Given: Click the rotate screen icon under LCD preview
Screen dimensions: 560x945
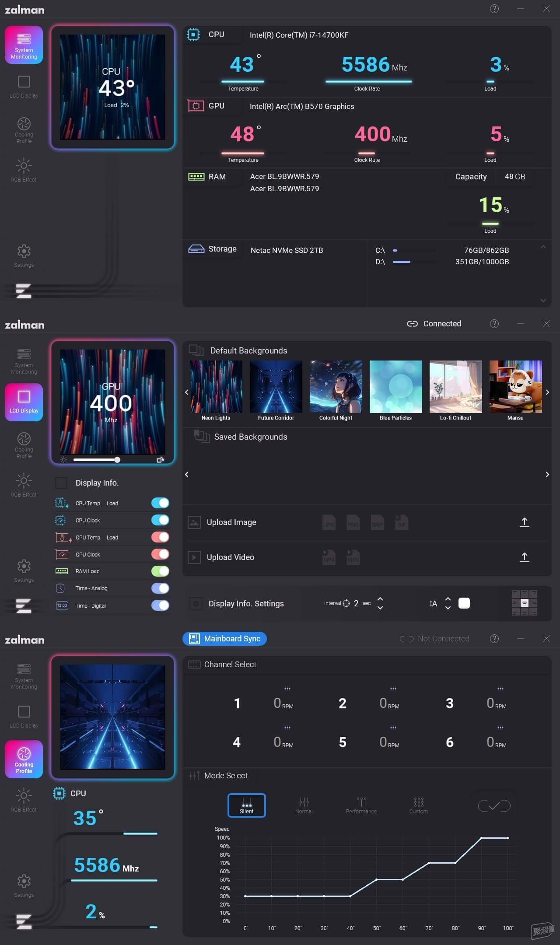Looking at the screenshot, I should click(161, 460).
